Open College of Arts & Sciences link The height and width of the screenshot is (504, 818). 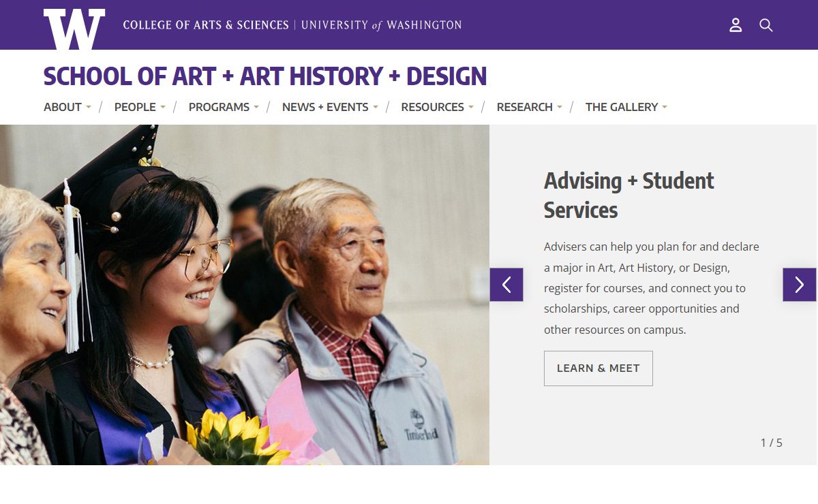click(x=206, y=25)
